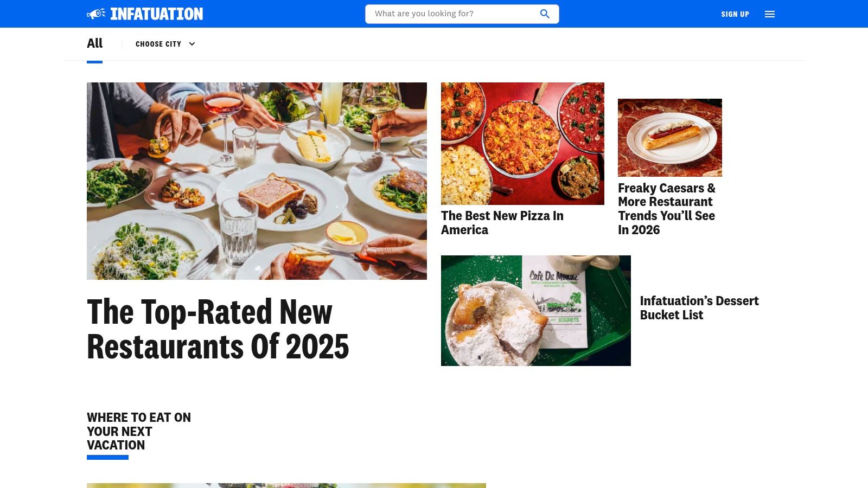Screen dimensions: 868x488
Task: Focus the 'What are you looking for?' search field
Action: pos(462,14)
